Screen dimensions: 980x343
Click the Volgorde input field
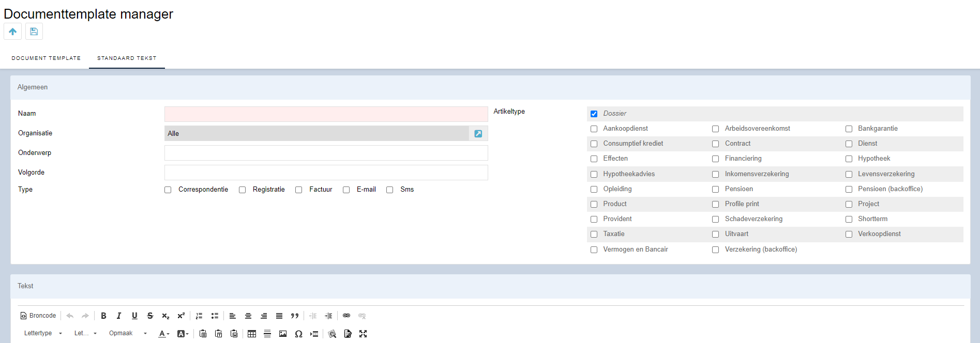(326, 173)
